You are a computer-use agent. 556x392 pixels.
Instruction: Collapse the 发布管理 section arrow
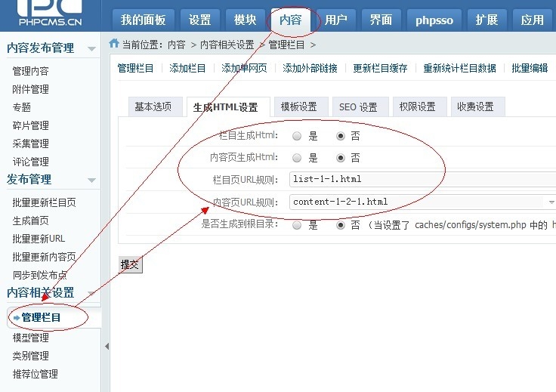pos(91,180)
